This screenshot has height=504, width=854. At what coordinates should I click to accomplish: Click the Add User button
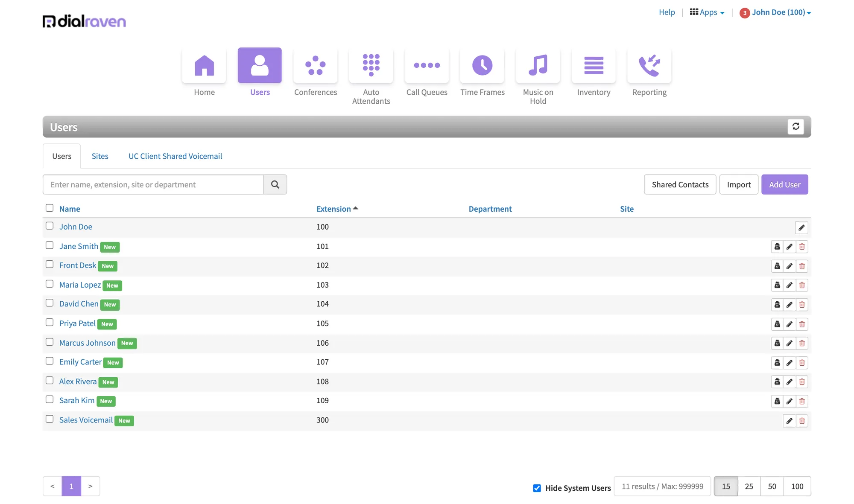[784, 184]
